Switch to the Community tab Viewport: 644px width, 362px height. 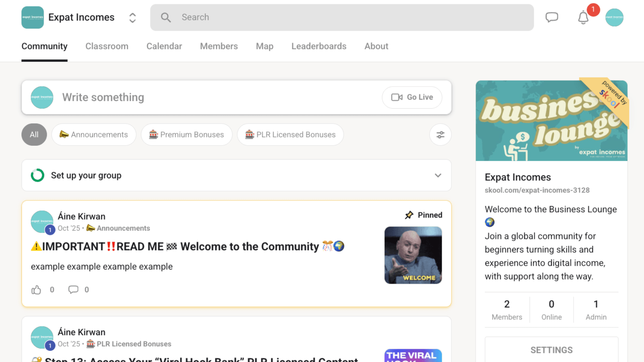(45, 46)
